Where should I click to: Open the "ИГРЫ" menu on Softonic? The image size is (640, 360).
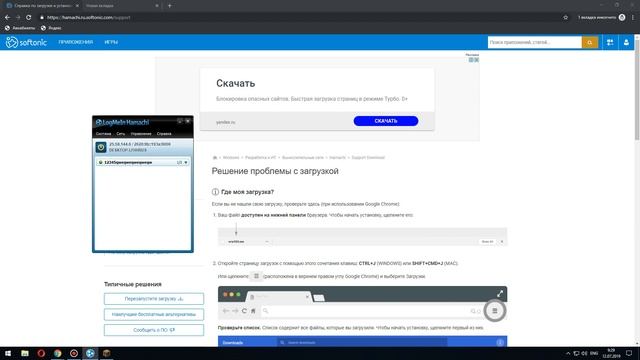(x=111, y=42)
